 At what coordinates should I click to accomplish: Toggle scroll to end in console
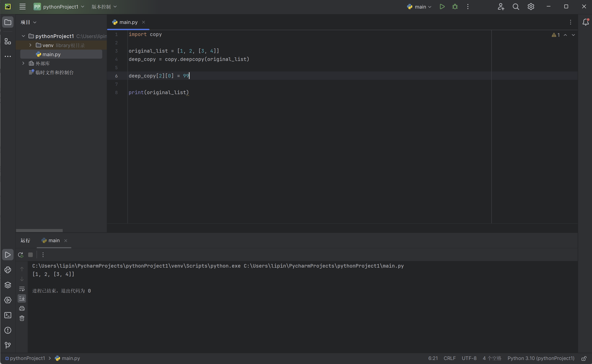pyautogui.click(x=22, y=299)
